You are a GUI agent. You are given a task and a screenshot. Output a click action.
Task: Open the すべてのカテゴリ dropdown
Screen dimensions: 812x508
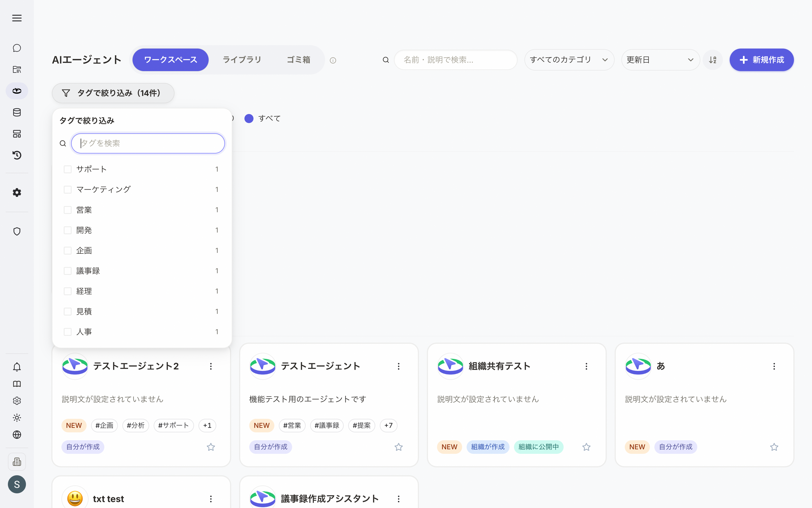tap(569, 60)
